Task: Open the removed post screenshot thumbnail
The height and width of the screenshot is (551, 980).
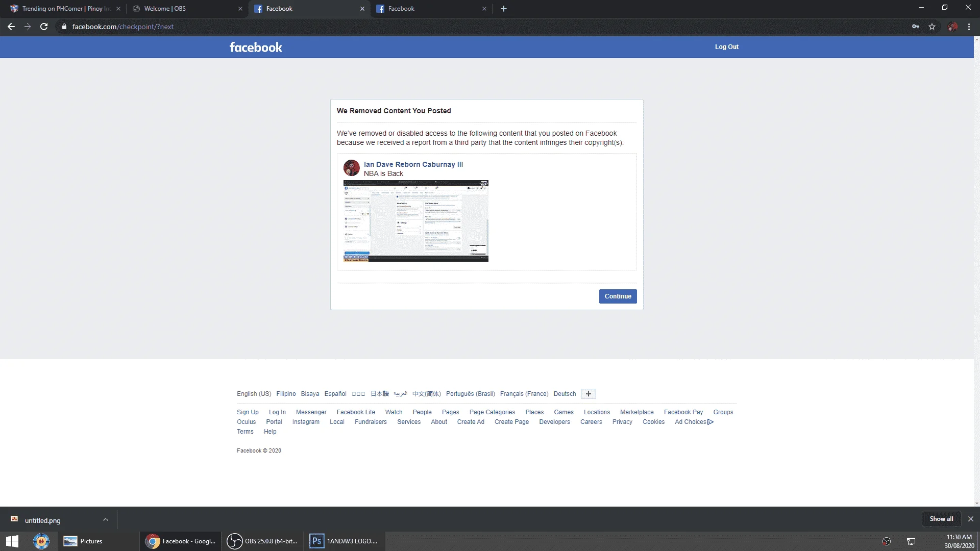Action: pyautogui.click(x=416, y=221)
